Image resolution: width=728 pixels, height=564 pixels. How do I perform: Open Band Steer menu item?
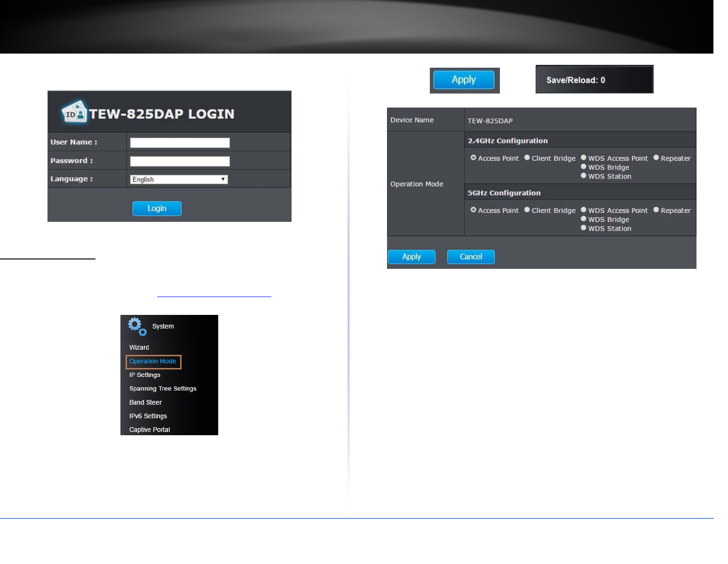point(145,402)
